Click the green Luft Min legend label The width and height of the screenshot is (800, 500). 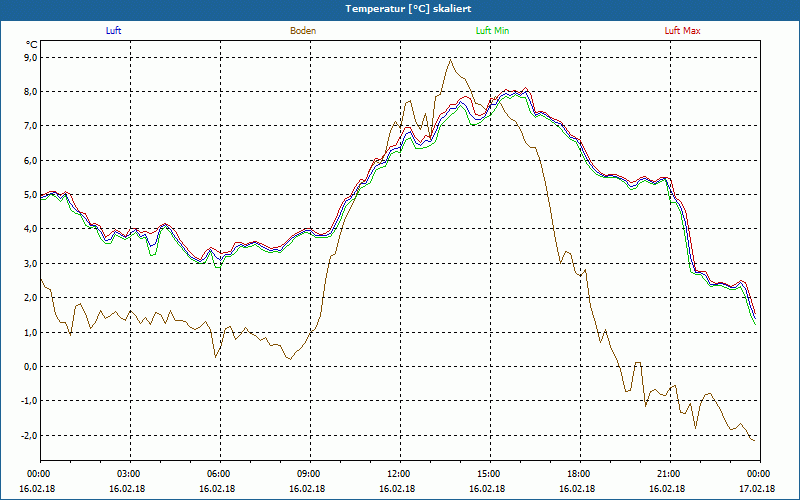[x=492, y=31]
